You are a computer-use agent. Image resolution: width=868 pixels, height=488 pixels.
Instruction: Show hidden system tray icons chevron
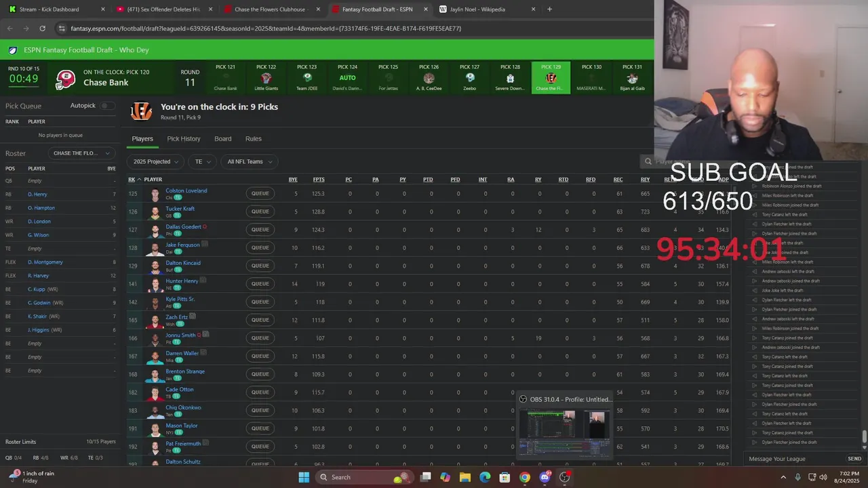[x=784, y=477]
